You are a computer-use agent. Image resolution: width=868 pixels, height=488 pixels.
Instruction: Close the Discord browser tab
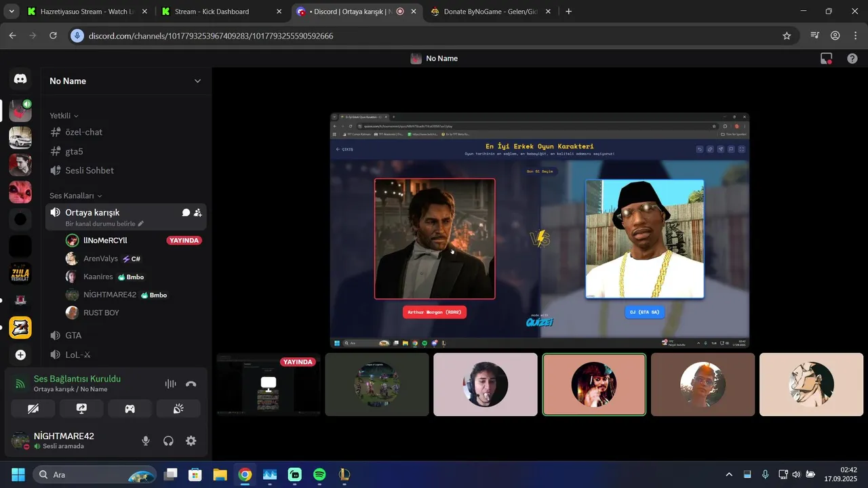coord(415,12)
